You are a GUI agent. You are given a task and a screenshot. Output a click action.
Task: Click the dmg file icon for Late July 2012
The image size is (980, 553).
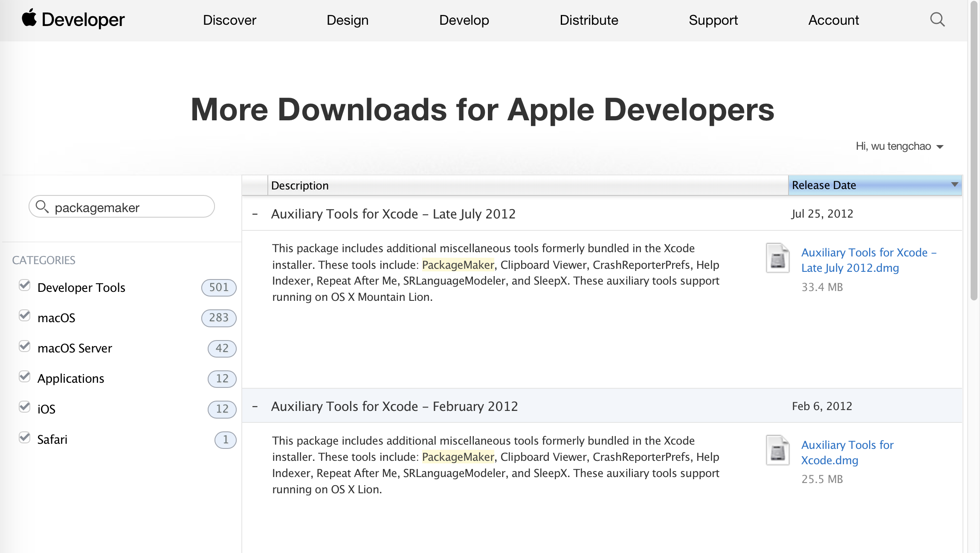(777, 258)
